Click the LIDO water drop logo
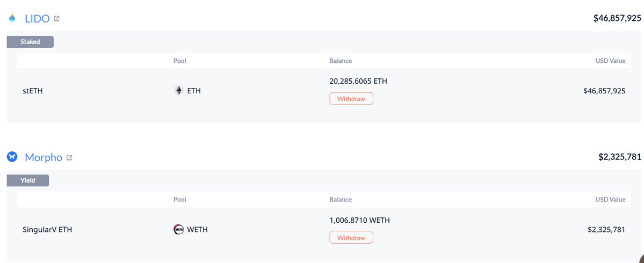The width and height of the screenshot is (644, 263). (x=12, y=18)
